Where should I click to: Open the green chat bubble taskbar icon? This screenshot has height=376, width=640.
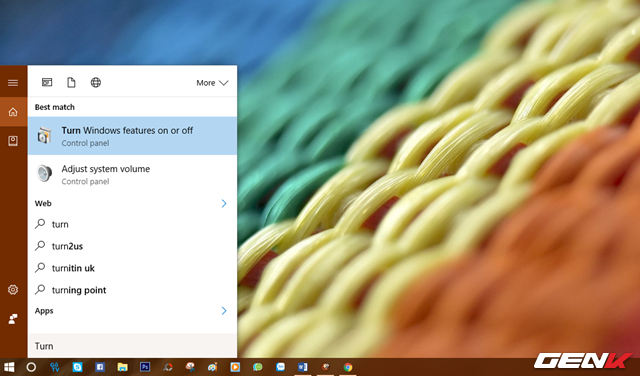coord(258,367)
